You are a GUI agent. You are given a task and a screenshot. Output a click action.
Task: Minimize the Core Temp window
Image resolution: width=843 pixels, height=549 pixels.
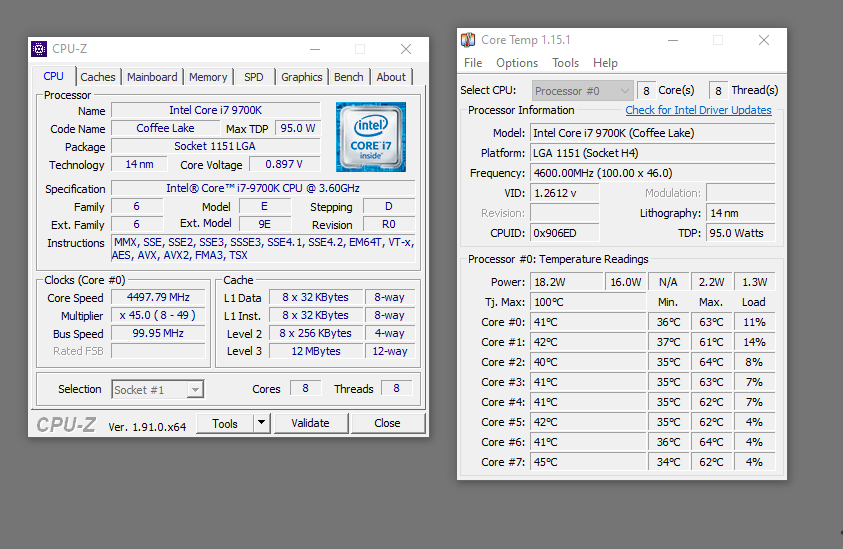(673, 40)
